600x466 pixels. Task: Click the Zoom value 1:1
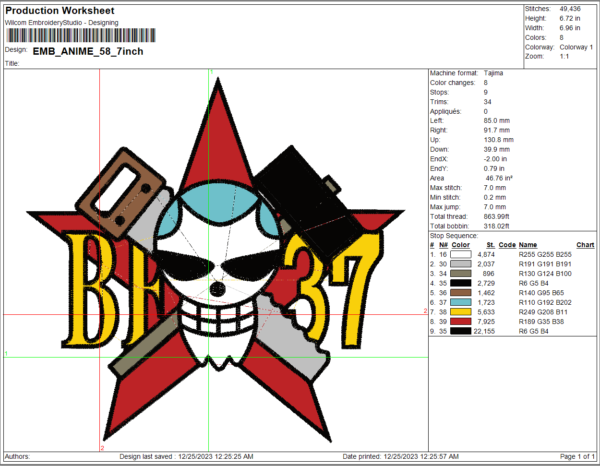click(564, 56)
